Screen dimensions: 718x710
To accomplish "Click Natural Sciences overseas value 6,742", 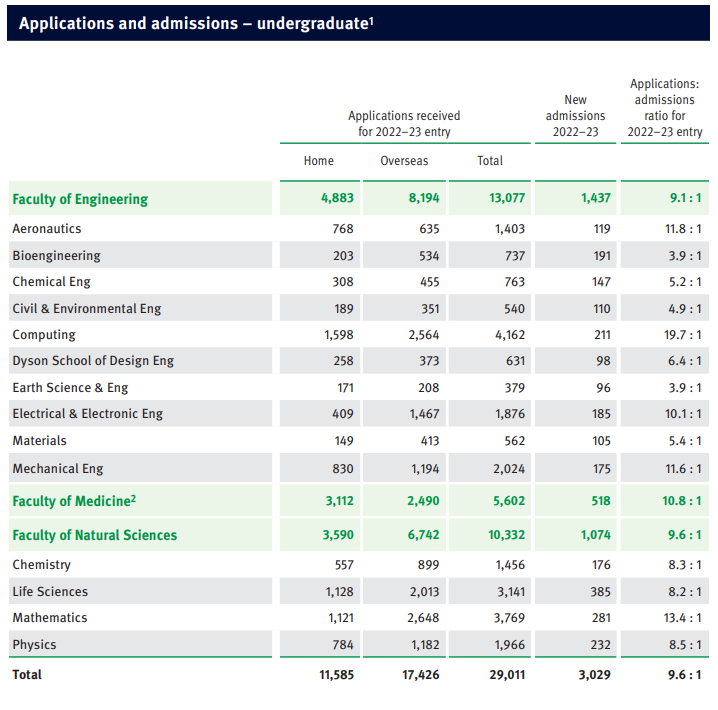I will (x=424, y=535).
